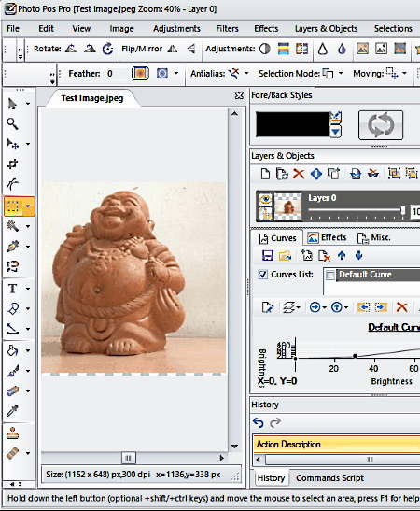Click the black foreground color swatch

pyautogui.click(x=292, y=124)
